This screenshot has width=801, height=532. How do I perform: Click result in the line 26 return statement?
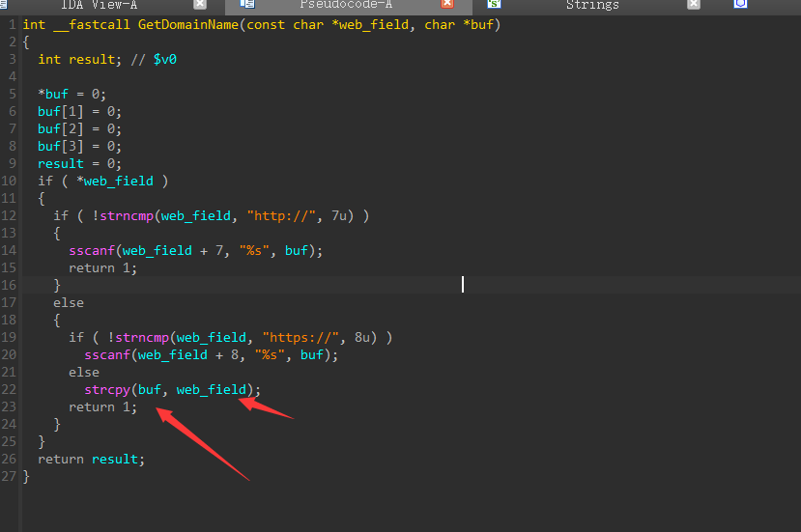(x=115, y=459)
